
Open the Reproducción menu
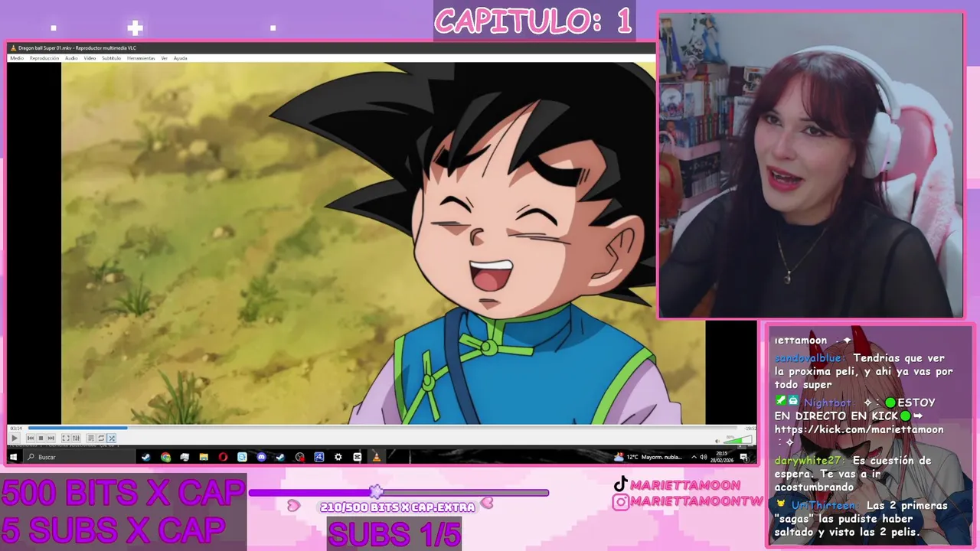[x=44, y=58]
